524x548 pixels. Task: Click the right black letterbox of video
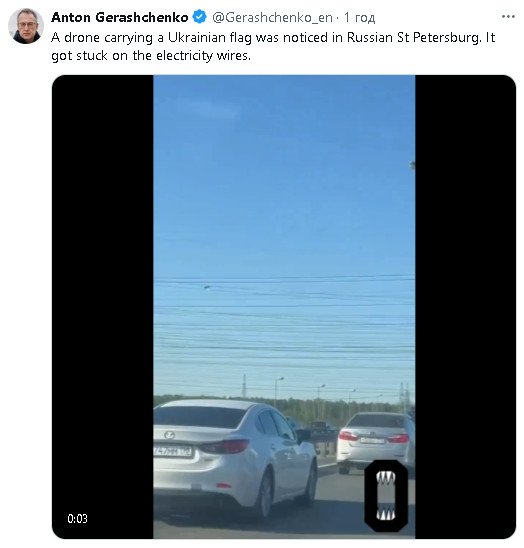[x=466, y=307]
